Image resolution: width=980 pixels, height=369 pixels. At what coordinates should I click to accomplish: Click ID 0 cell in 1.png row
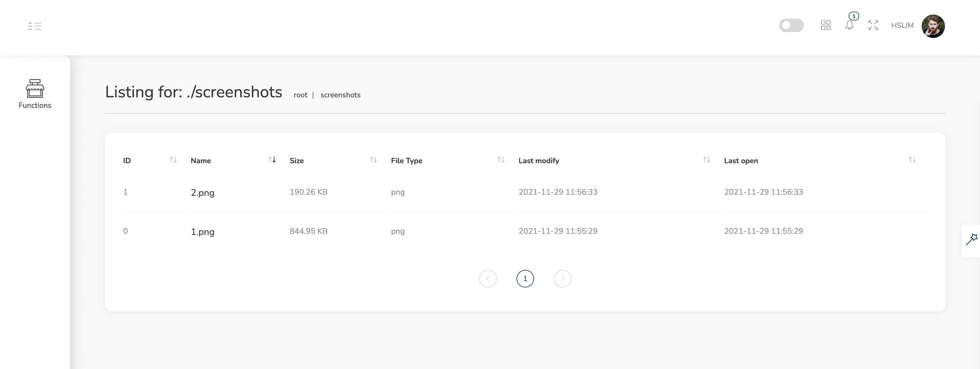pyautogui.click(x=125, y=231)
